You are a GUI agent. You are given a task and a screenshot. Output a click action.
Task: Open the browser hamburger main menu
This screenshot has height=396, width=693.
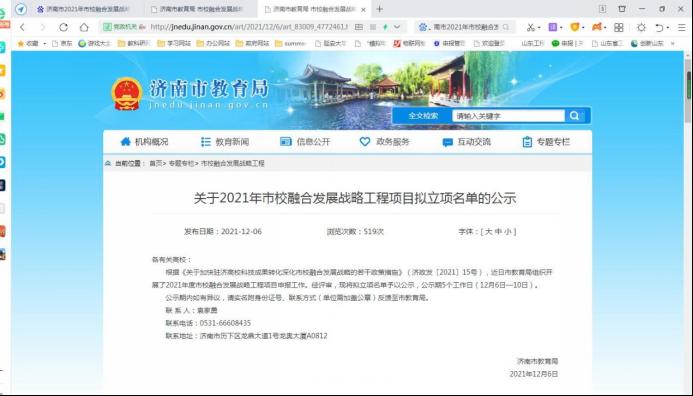pyautogui.click(x=682, y=27)
